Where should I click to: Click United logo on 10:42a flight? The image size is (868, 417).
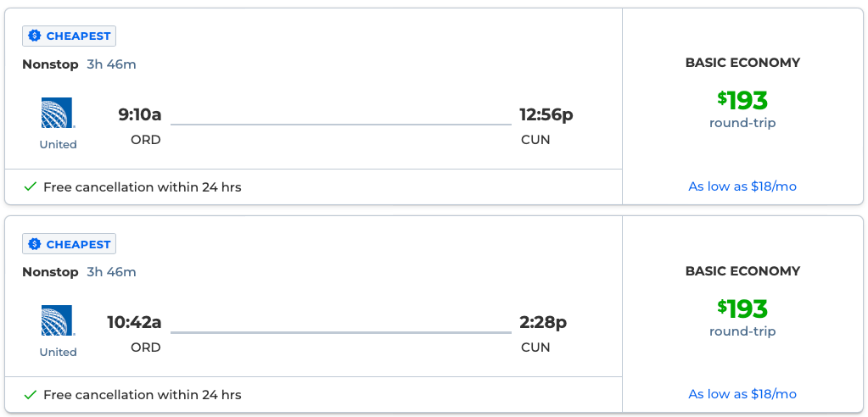point(58,320)
